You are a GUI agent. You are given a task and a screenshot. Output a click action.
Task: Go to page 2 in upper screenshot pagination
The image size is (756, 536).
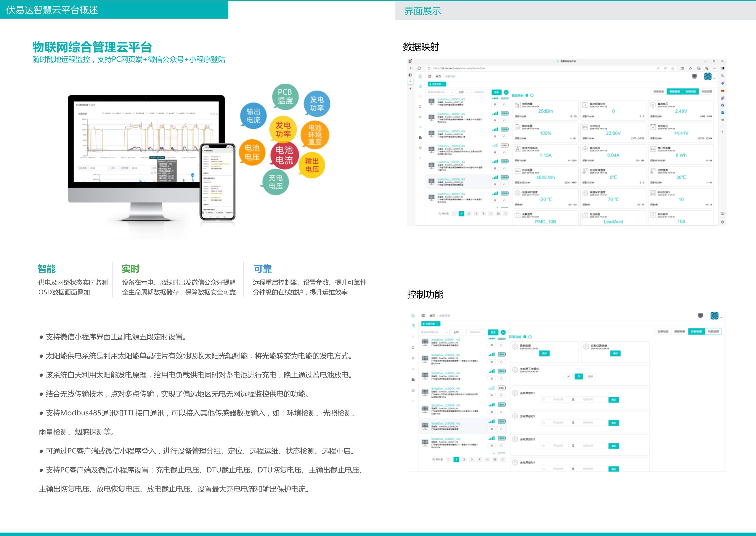pyautogui.click(x=469, y=214)
